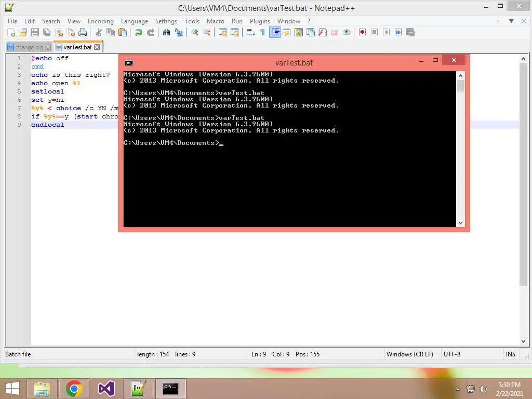Save the file with the Save icon
The width and height of the screenshot is (532, 399).
click(x=35, y=32)
